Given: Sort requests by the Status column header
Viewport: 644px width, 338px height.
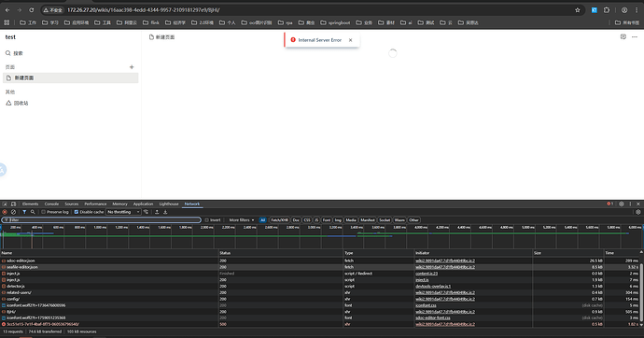Looking at the screenshot, I should pyautogui.click(x=281, y=253).
